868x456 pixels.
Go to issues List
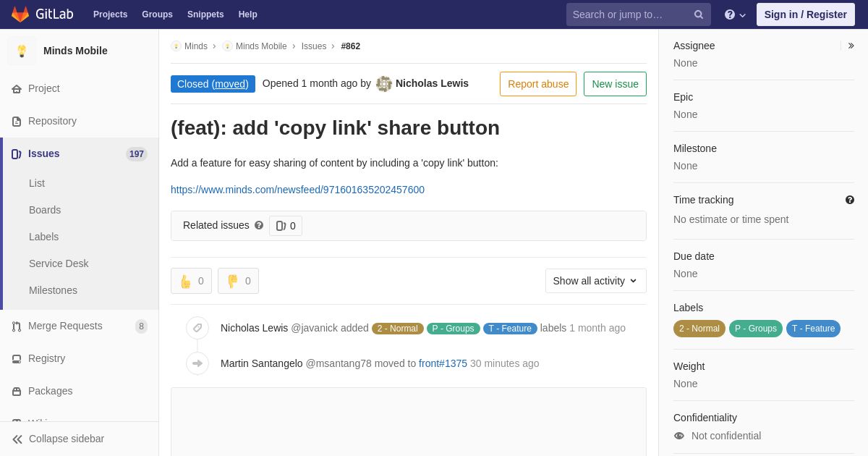(37, 183)
